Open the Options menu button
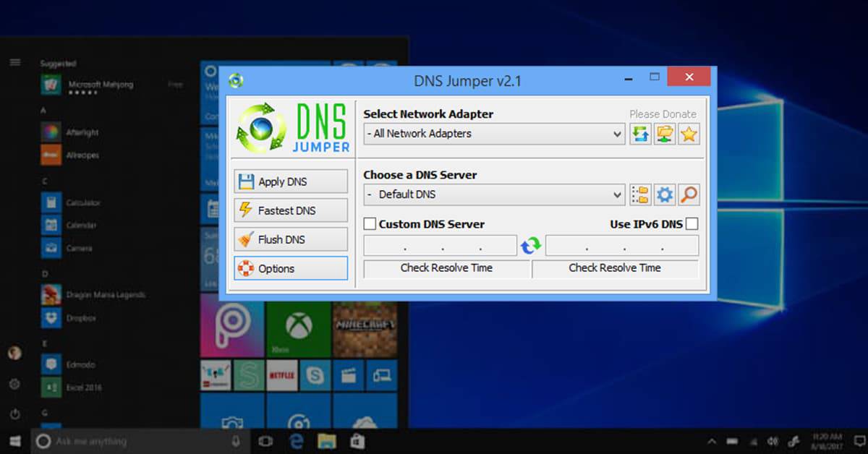 (290, 268)
